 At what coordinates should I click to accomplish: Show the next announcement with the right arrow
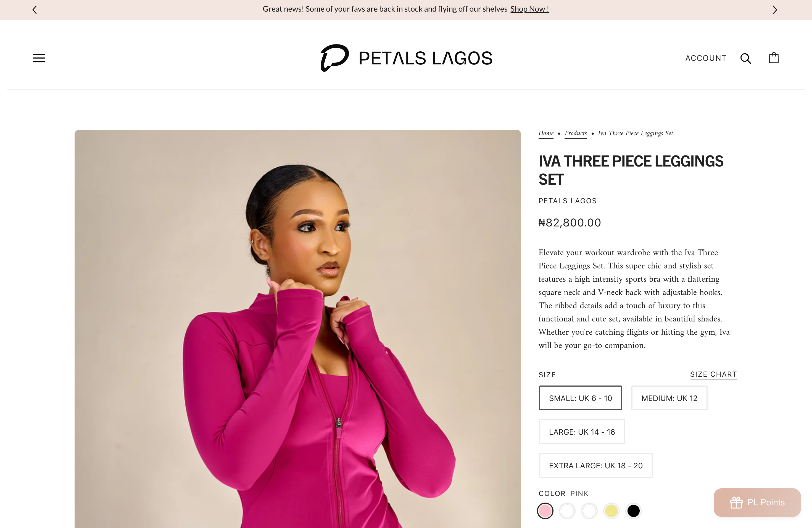point(774,10)
